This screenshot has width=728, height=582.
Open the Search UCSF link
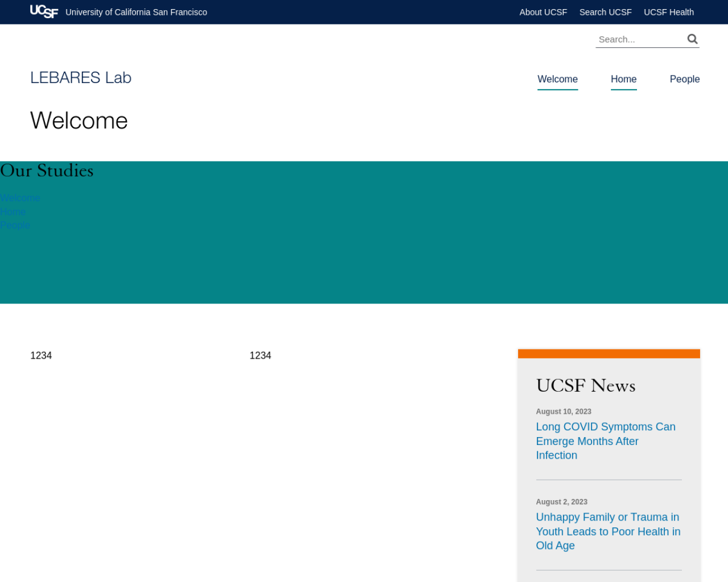[x=605, y=12]
